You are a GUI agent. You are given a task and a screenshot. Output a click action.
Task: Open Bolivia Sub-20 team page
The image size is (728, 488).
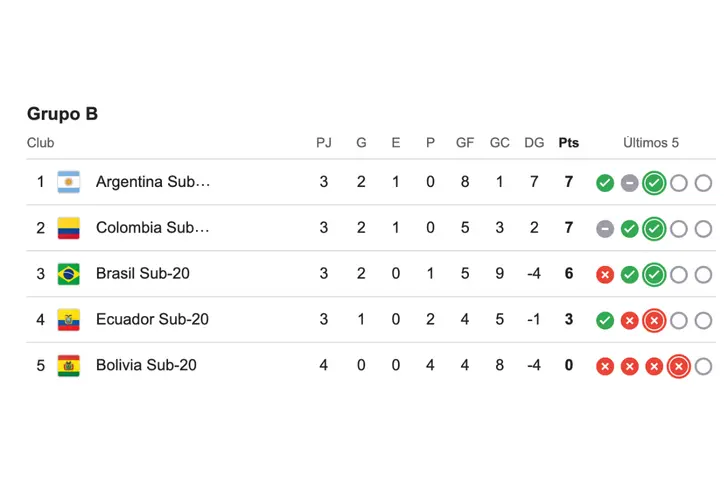coord(146,366)
